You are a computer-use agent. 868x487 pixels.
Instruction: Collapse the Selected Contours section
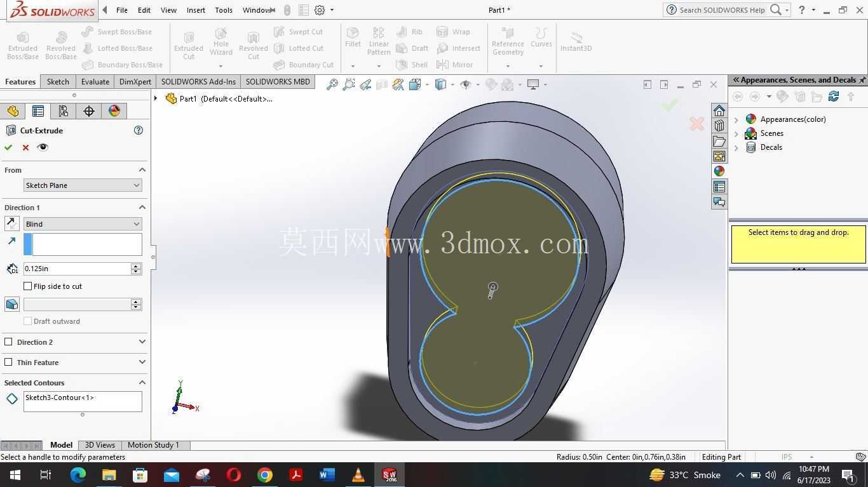tap(142, 383)
